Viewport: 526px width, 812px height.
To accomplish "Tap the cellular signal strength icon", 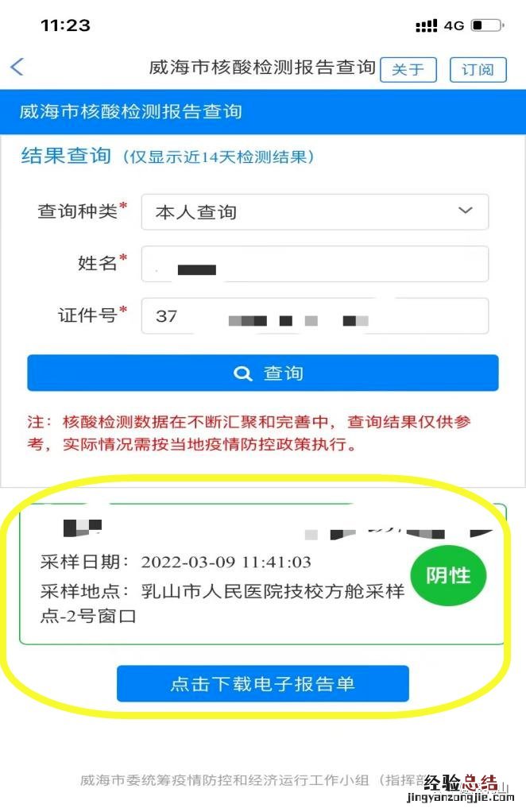I will point(427,25).
